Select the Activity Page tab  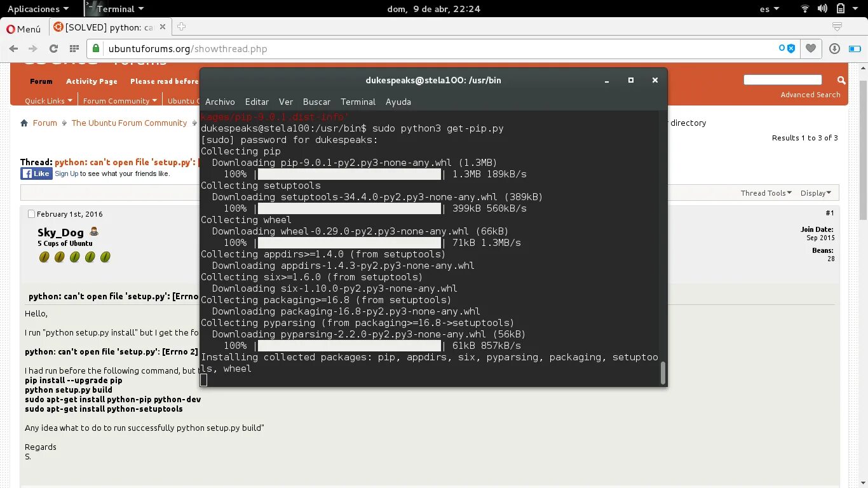(x=92, y=81)
